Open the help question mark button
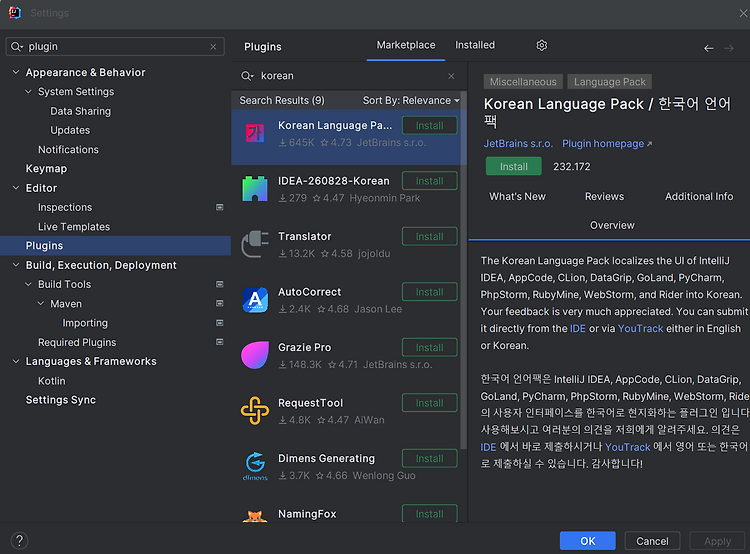Viewport: 750px width, 554px height. [19, 541]
